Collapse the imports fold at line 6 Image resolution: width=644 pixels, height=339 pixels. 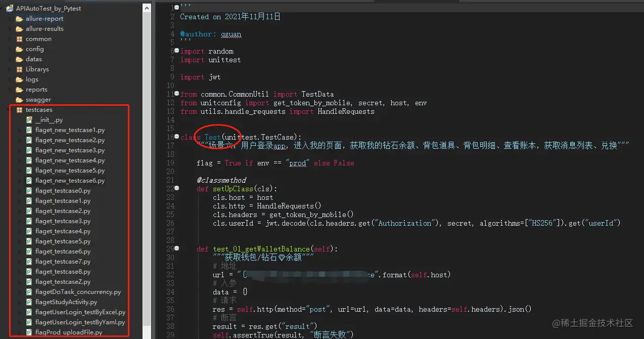coord(176,51)
